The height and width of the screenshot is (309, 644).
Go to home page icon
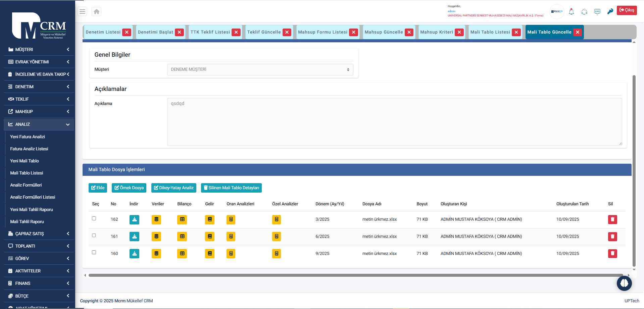(97, 11)
